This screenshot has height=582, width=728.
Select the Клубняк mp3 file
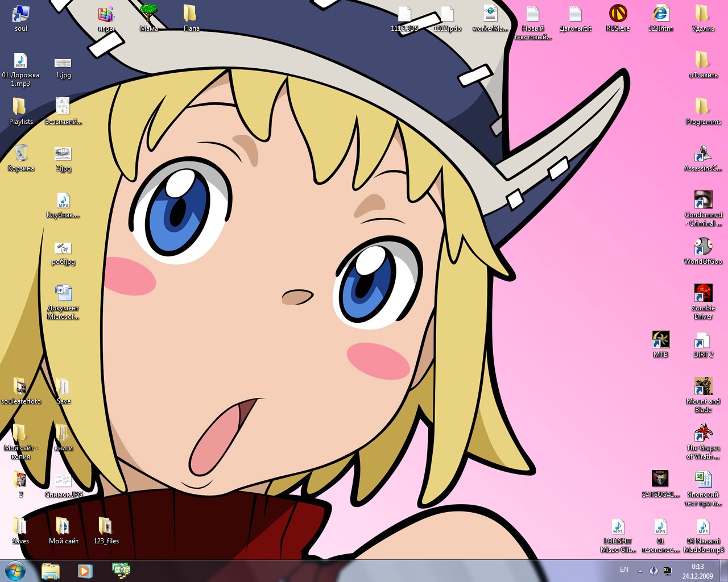(63, 204)
